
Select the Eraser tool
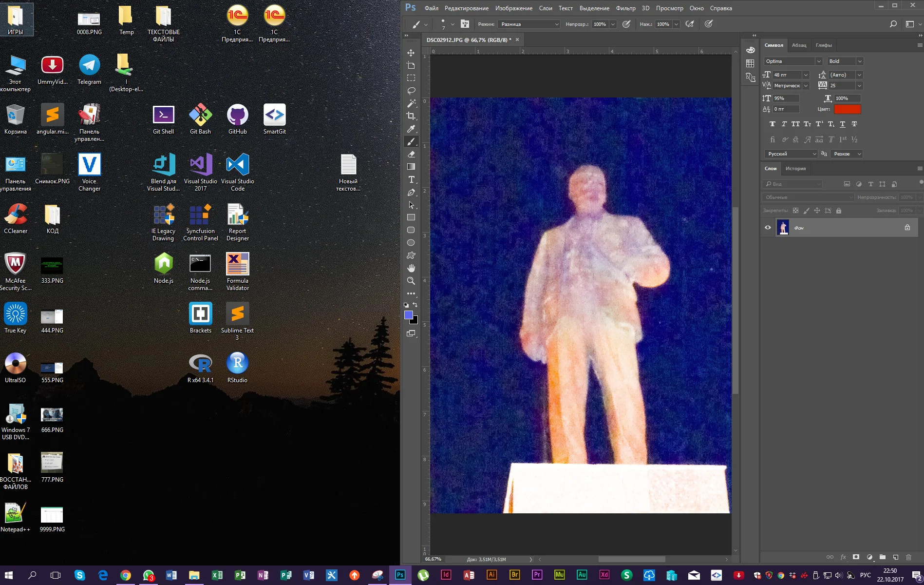[x=412, y=154]
